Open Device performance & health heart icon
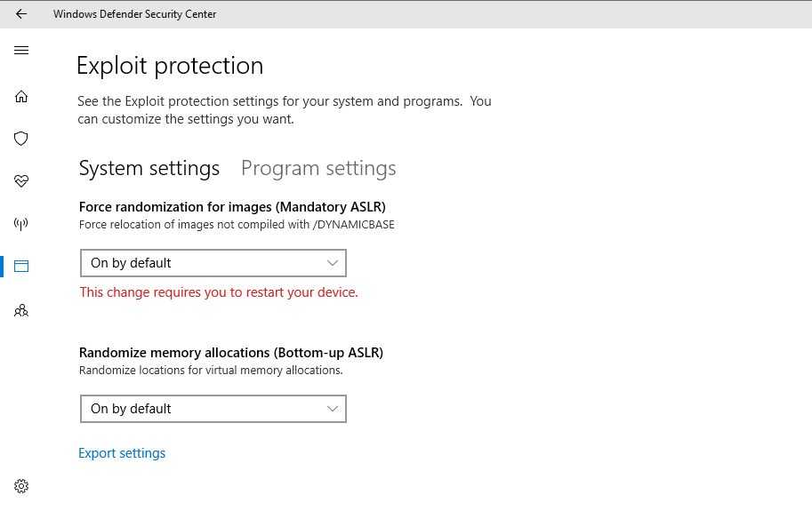This screenshot has height=511, width=812. coord(21,181)
